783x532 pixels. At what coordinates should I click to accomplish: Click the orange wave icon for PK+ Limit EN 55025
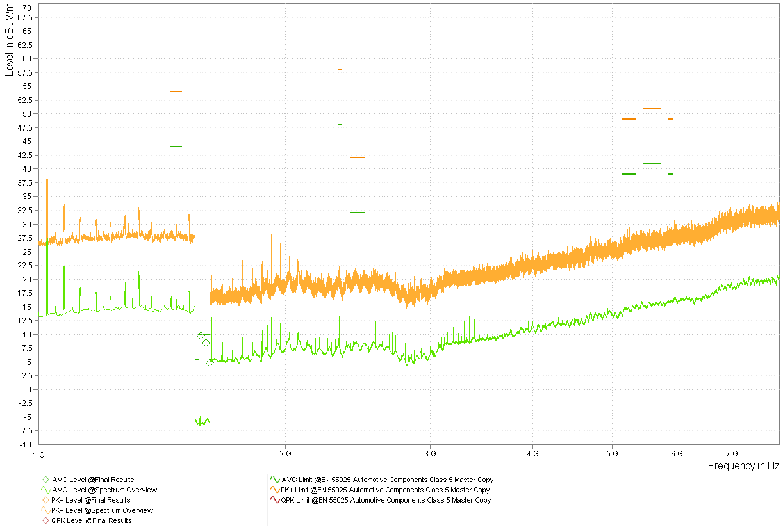click(274, 490)
